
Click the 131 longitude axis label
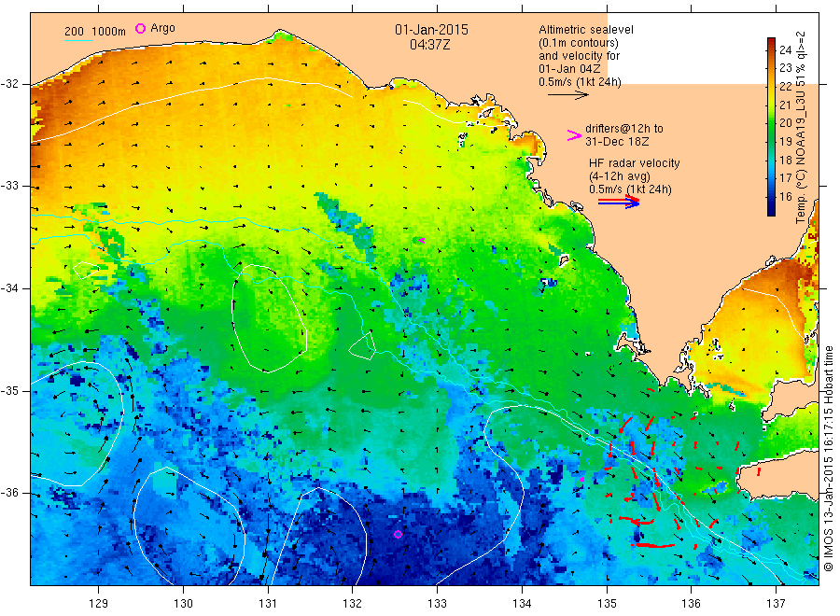point(268,604)
